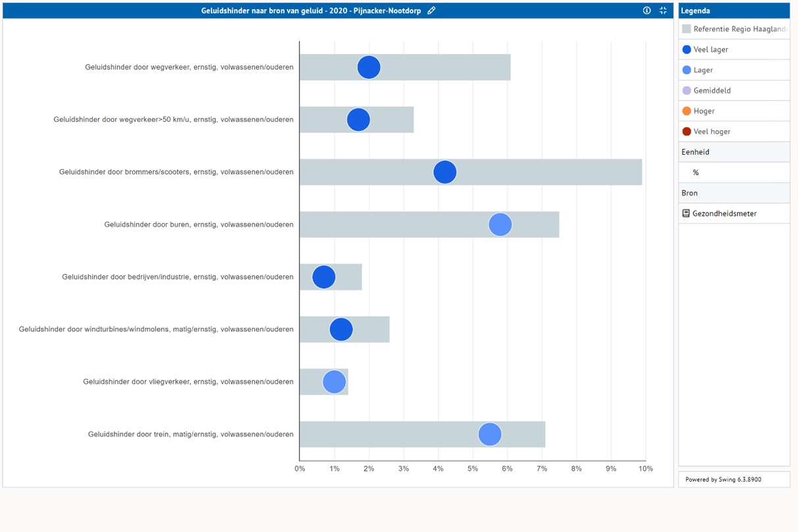Screen dimensions: 798x532
Task: Select the Bron section header
Action: point(733,193)
